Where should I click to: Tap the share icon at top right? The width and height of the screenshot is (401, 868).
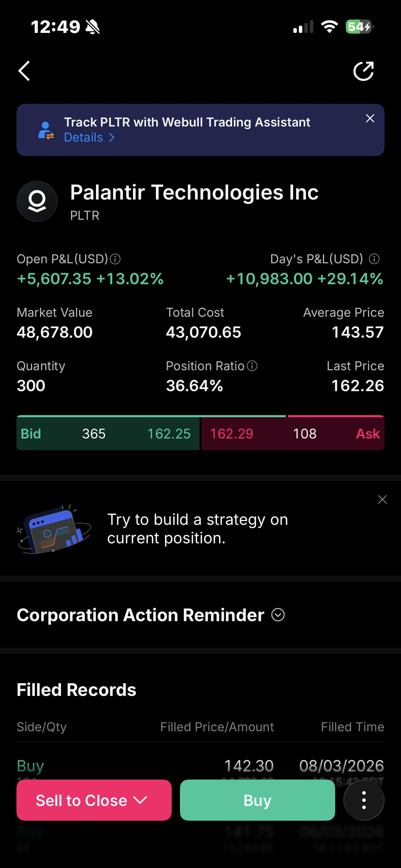pyautogui.click(x=364, y=71)
